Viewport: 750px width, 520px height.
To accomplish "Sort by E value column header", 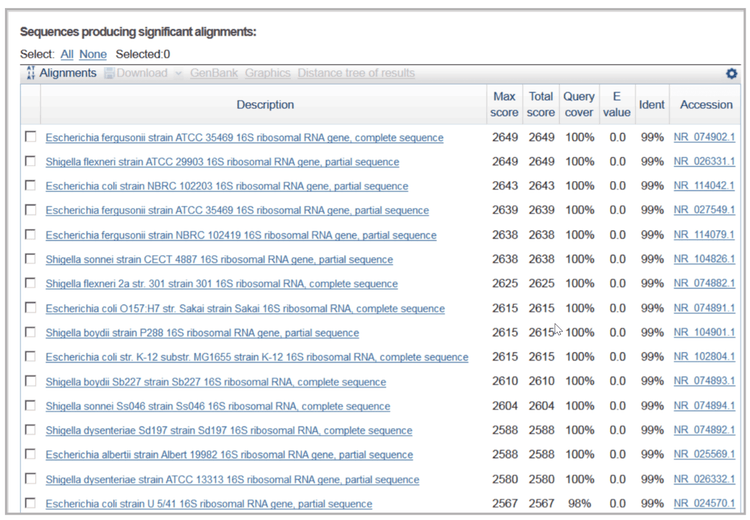I will (617, 104).
